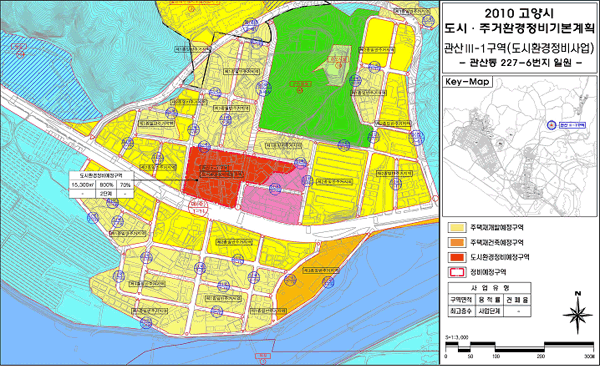Image resolution: width=600 pixels, height=369 pixels.
Task: Select the yellow 주택재개발예정구역 legend swatch
Action: pyautogui.click(x=457, y=228)
